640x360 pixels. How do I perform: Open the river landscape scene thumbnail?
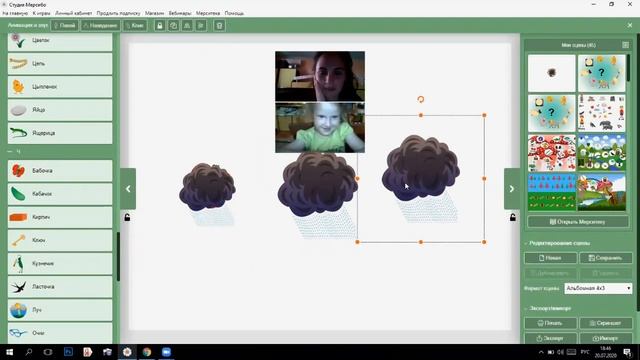(602, 192)
